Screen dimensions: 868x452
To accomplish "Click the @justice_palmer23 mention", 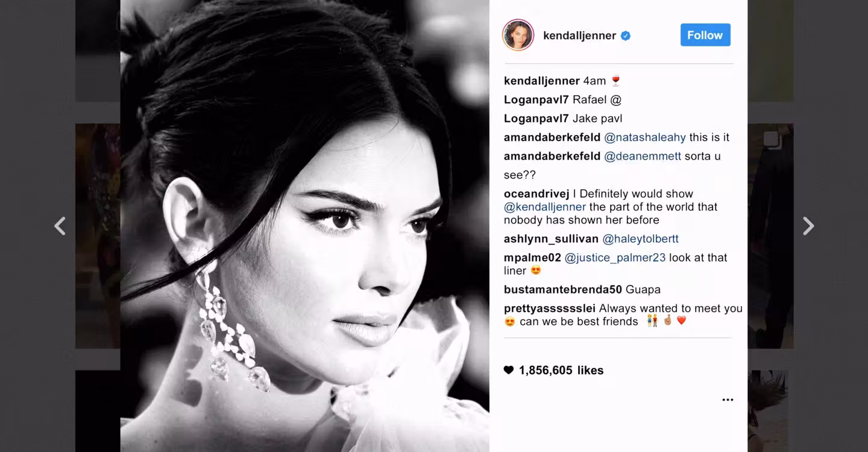I will pos(615,257).
